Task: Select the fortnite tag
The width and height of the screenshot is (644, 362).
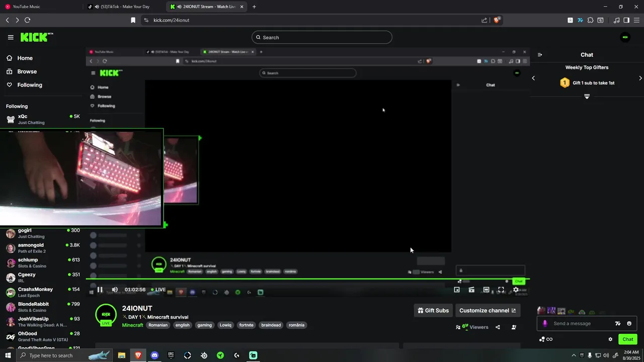Action: [246, 325]
